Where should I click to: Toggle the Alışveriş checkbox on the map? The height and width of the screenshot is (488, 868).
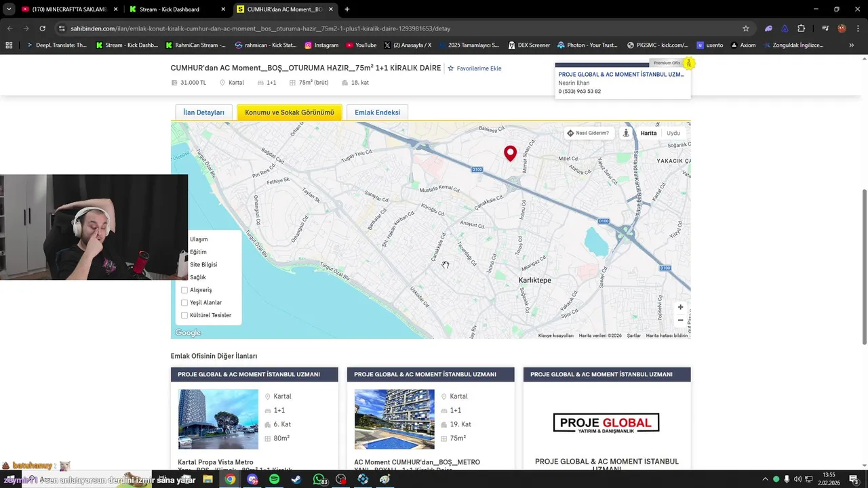184,290
